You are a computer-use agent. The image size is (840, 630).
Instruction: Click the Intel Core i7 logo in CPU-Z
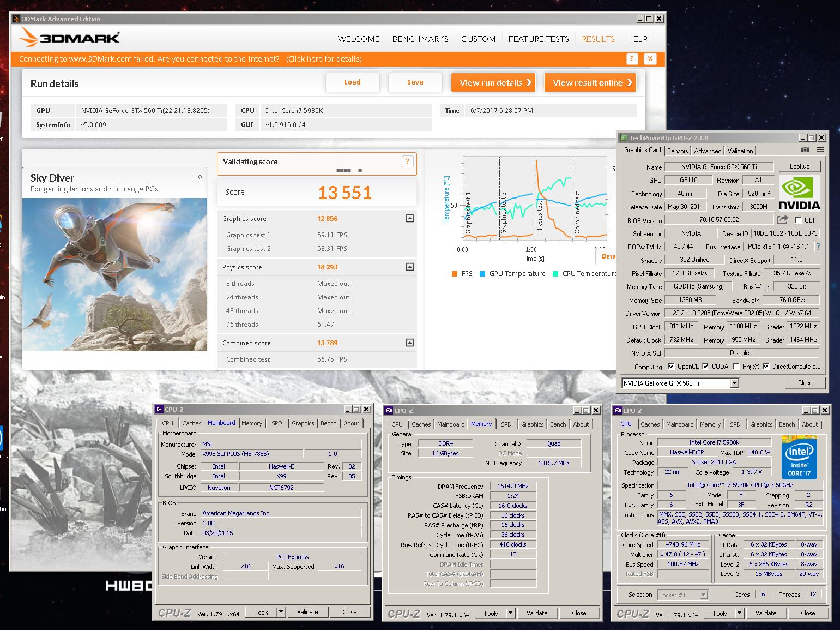[x=799, y=457]
